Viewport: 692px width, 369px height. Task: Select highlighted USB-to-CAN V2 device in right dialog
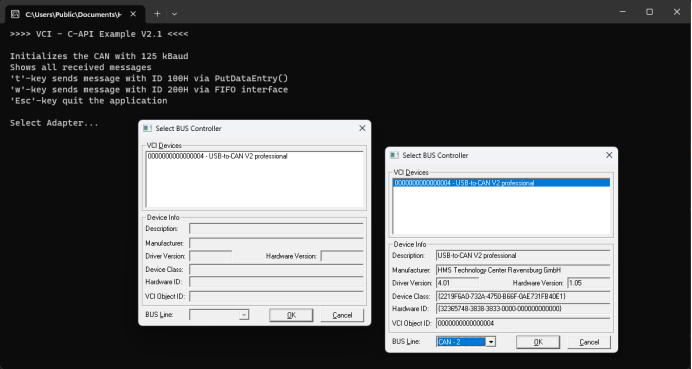point(501,183)
